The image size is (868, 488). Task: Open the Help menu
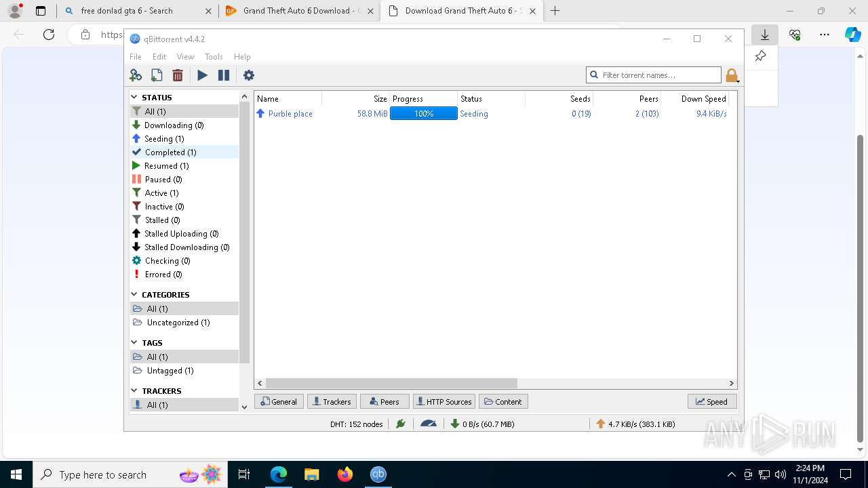pyautogui.click(x=242, y=57)
